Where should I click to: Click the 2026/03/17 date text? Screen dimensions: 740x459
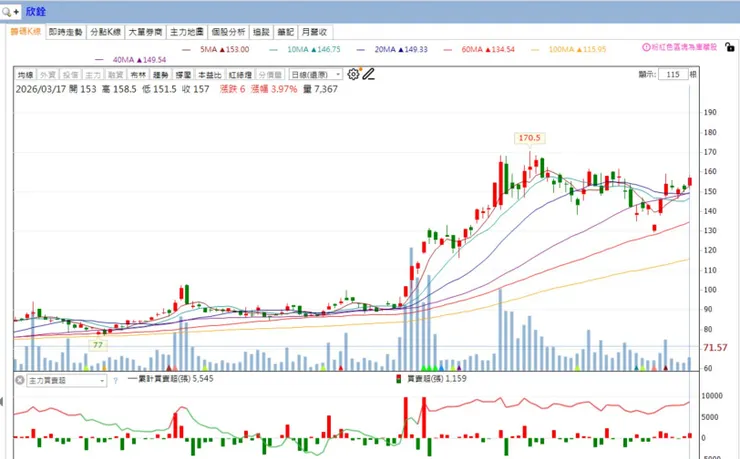[x=41, y=89]
